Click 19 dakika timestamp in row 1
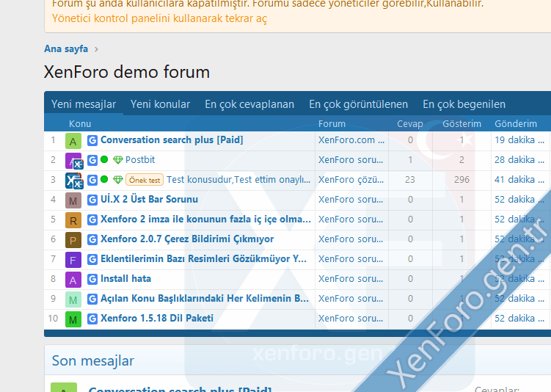This screenshot has width=551, height=392. pyautogui.click(x=519, y=140)
